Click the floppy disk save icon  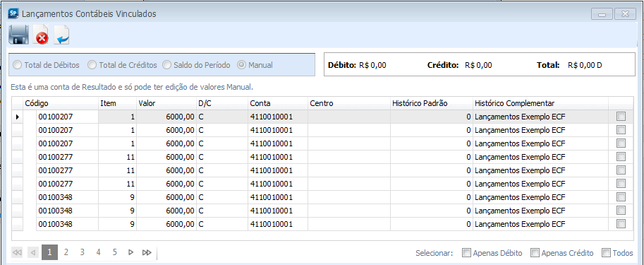[18, 35]
